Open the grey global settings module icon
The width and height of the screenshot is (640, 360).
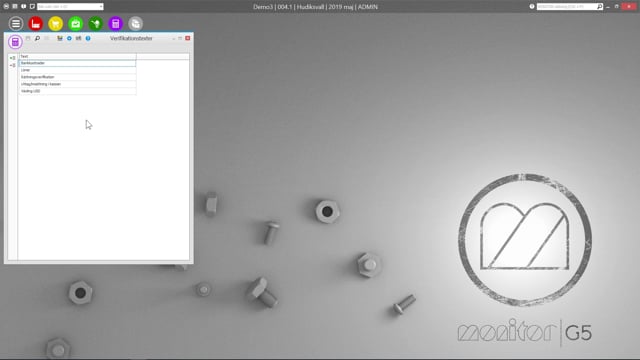[136, 24]
